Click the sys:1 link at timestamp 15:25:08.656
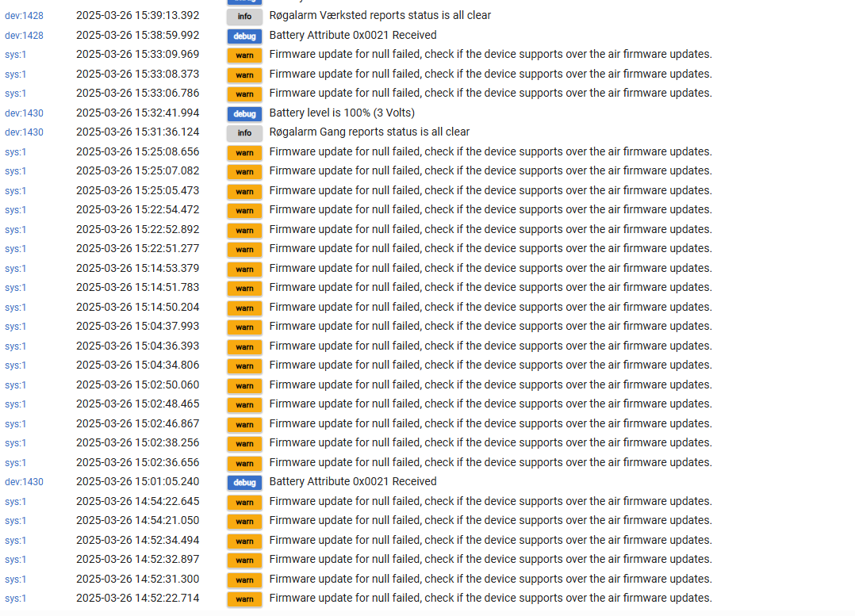The width and height of the screenshot is (855, 616). (15, 152)
